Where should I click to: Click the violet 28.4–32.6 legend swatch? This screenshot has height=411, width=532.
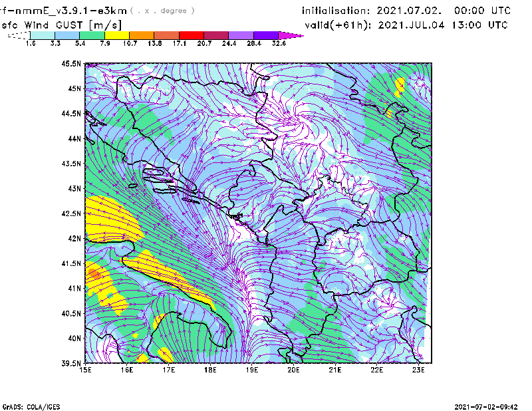click(266, 35)
